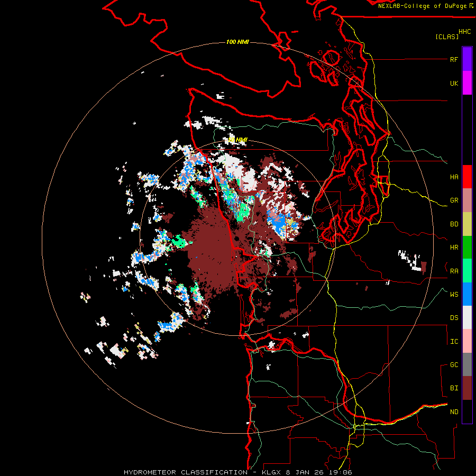Select the blue WS legend swatch

(467, 294)
